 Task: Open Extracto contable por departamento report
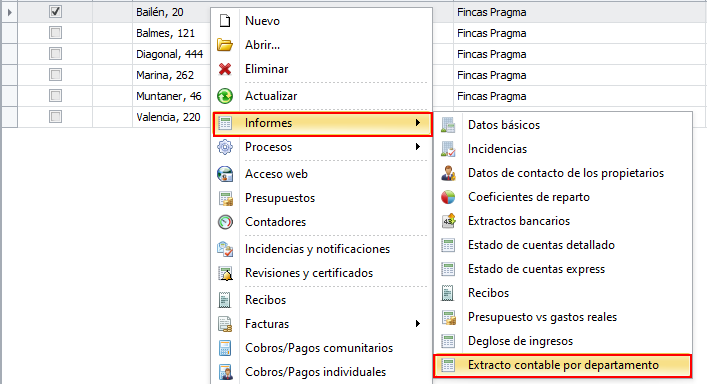point(562,366)
